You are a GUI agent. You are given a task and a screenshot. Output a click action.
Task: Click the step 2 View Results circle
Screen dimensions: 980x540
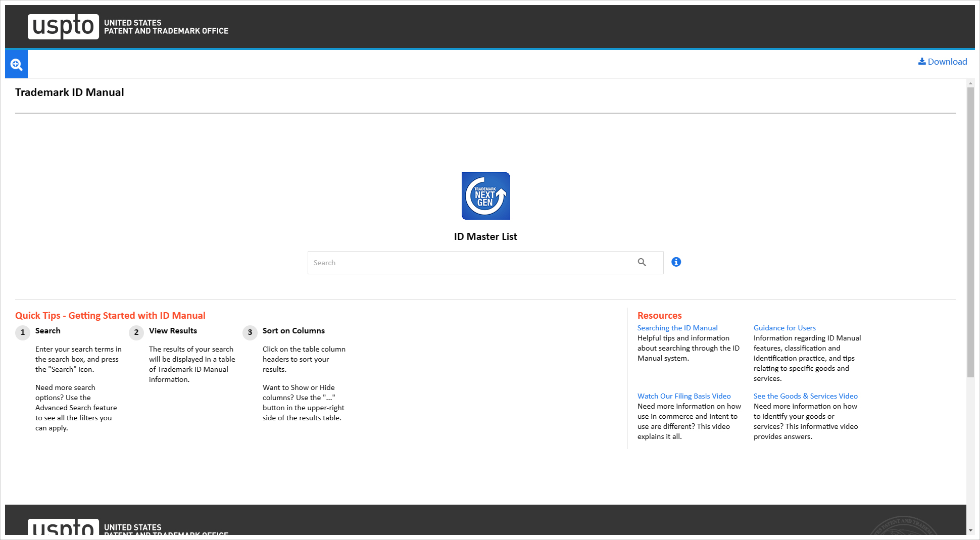(136, 332)
